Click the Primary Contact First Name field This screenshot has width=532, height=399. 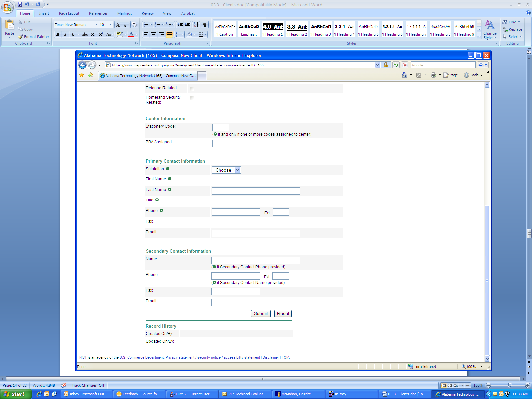(256, 180)
